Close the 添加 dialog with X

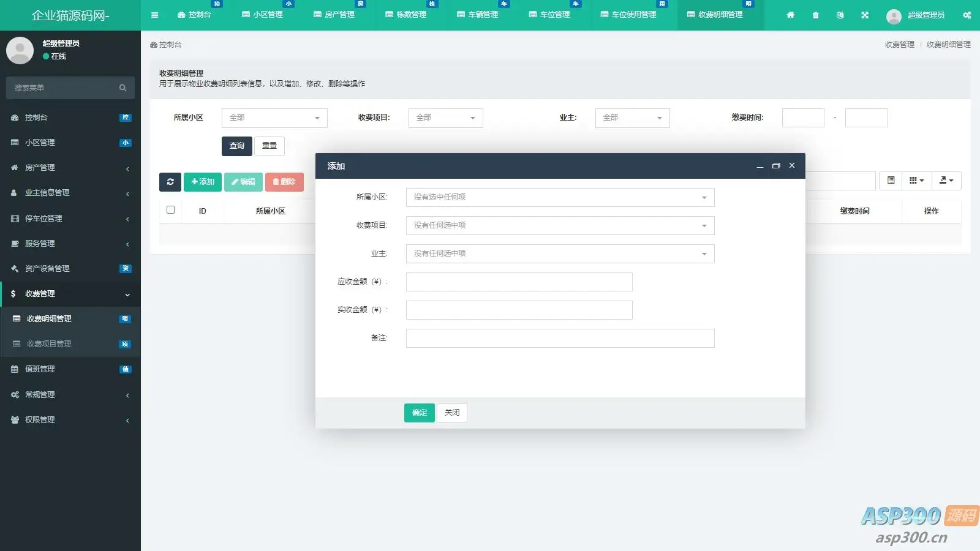792,165
